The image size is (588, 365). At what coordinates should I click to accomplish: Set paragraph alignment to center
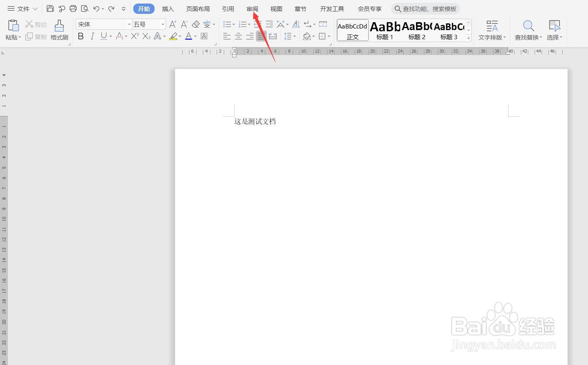pos(238,36)
